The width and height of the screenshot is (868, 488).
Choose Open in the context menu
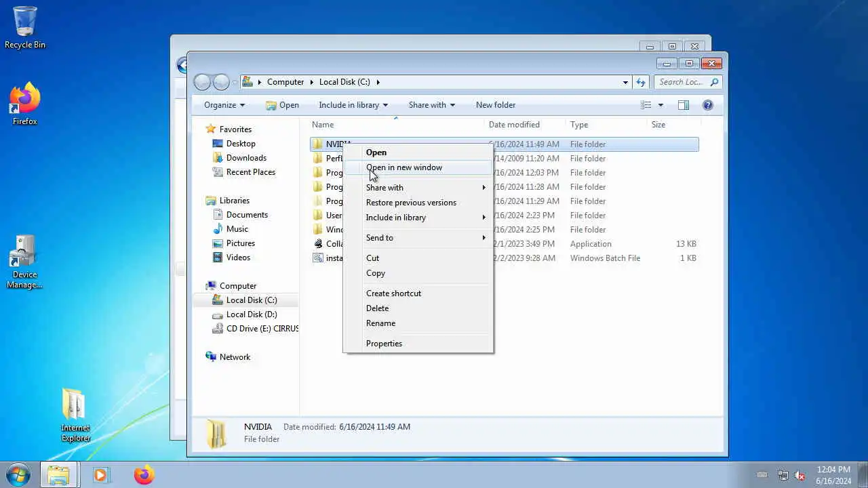click(418, 152)
